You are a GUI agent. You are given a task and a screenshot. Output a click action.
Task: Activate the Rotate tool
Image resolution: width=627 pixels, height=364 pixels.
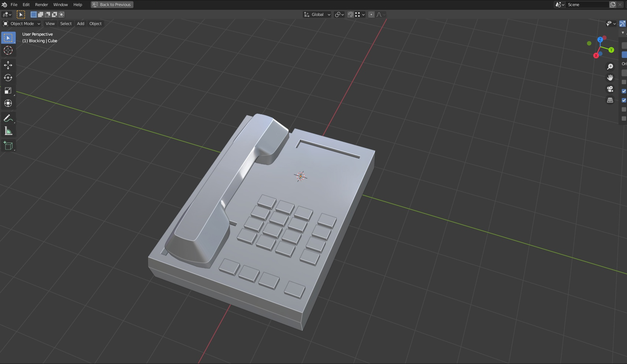8,78
